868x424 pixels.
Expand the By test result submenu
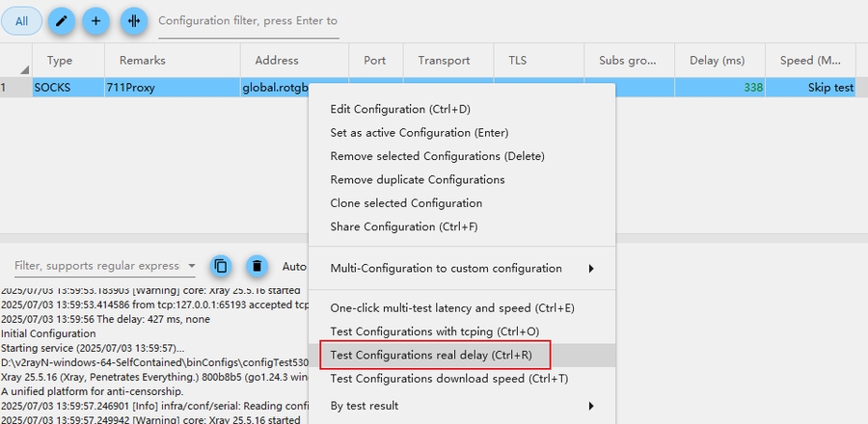point(591,406)
